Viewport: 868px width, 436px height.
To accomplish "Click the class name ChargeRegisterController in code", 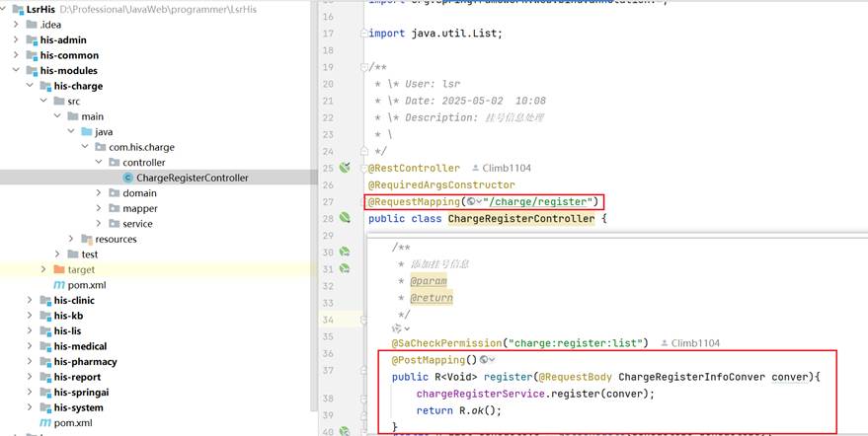I will [x=521, y=218].
